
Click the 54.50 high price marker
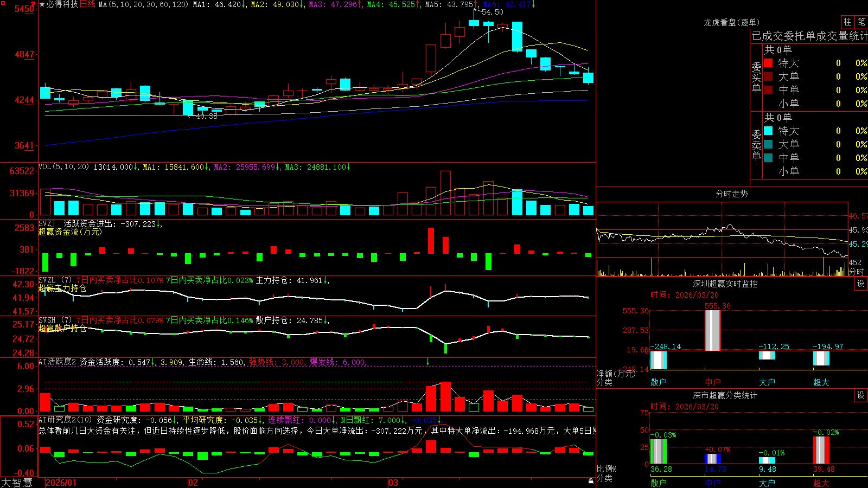tap(492, 12)
